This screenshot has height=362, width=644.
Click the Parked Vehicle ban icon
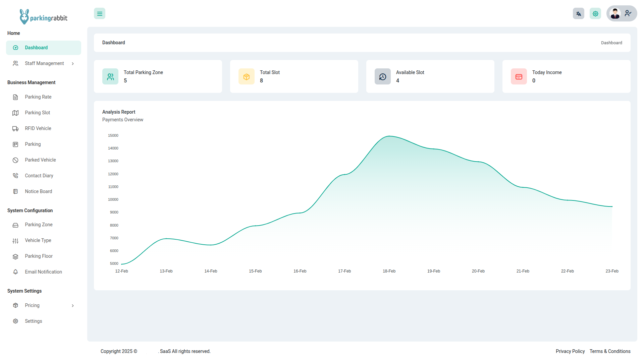coord(15,160)
